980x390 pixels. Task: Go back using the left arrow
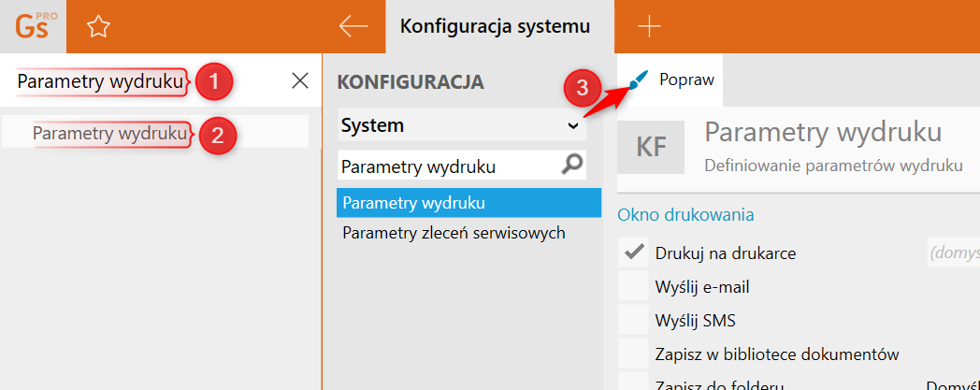[353, 26]
